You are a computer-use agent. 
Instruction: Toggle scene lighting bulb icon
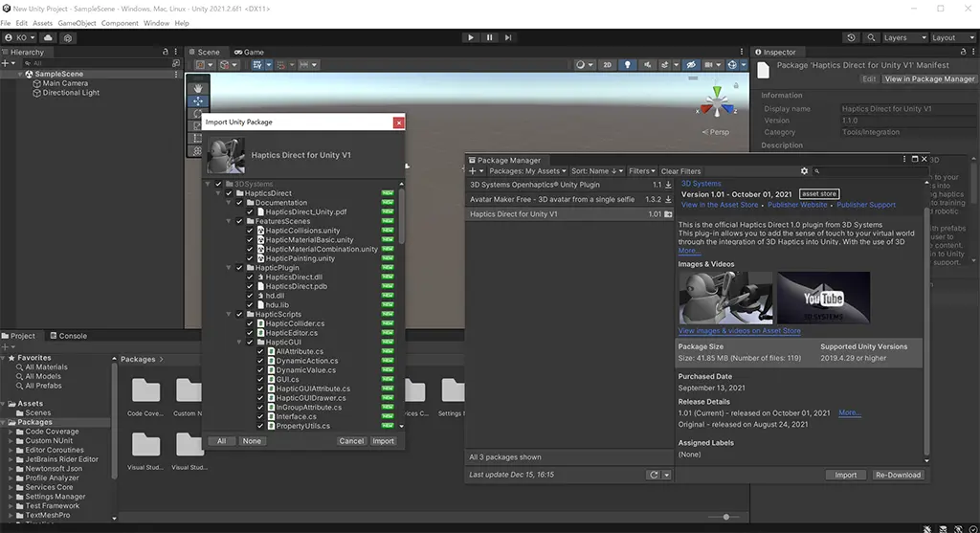[627, 65]
